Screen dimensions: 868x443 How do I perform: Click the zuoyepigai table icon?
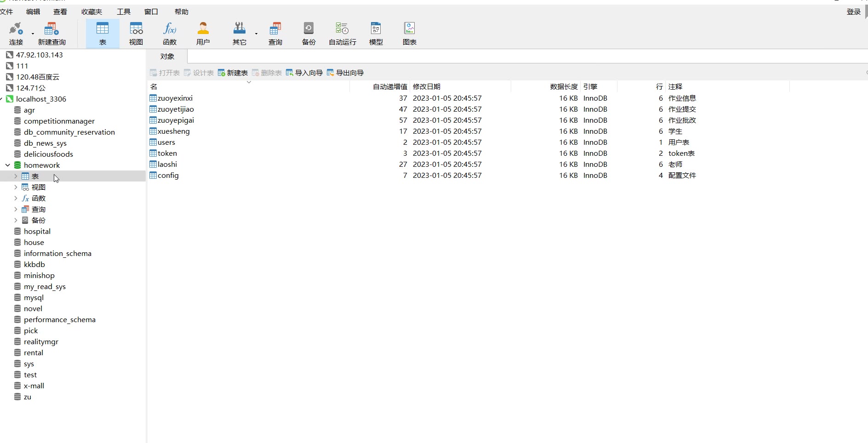153,120
